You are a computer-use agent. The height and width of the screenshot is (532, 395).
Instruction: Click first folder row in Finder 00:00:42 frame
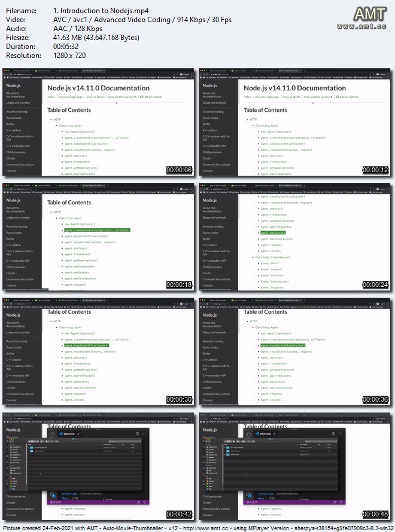[84, 448]
